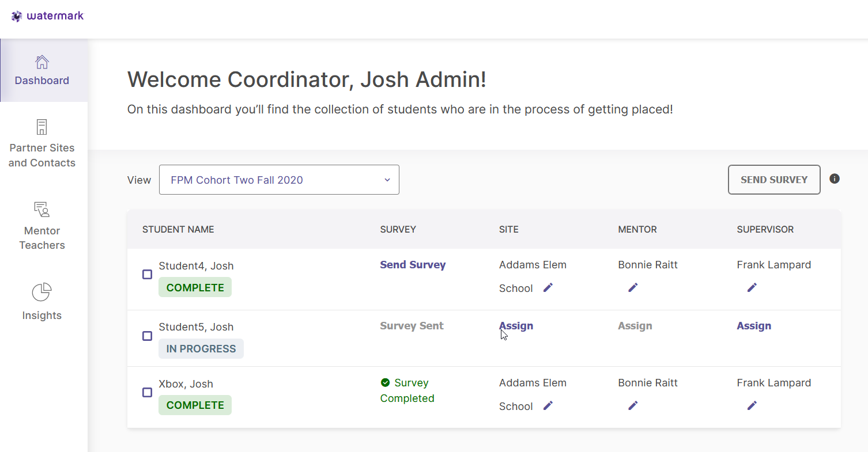Navigate to Insights in the sidebar
Screen dimensions: 868x452
[42, 302]
